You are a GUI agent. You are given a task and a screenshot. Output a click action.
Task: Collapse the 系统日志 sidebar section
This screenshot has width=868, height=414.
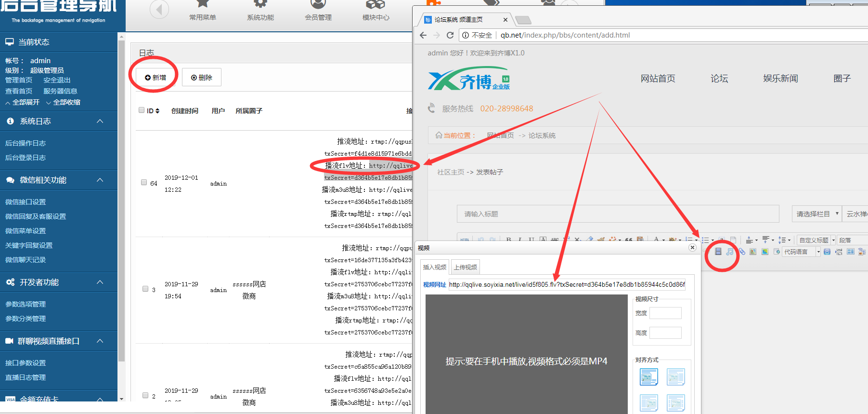[100, 121]
